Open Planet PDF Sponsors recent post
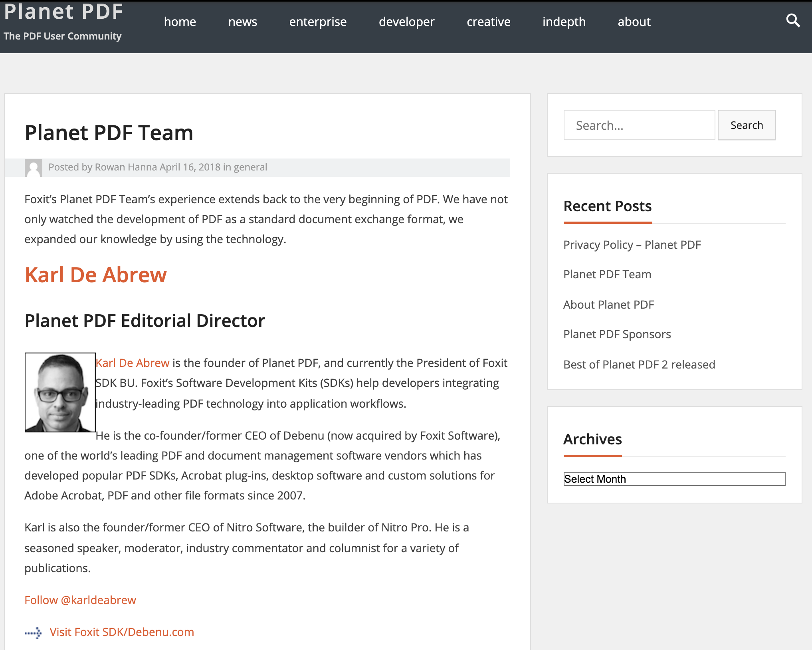The height and width of the screenshot is (650, 812). click(x=617, y=334)
